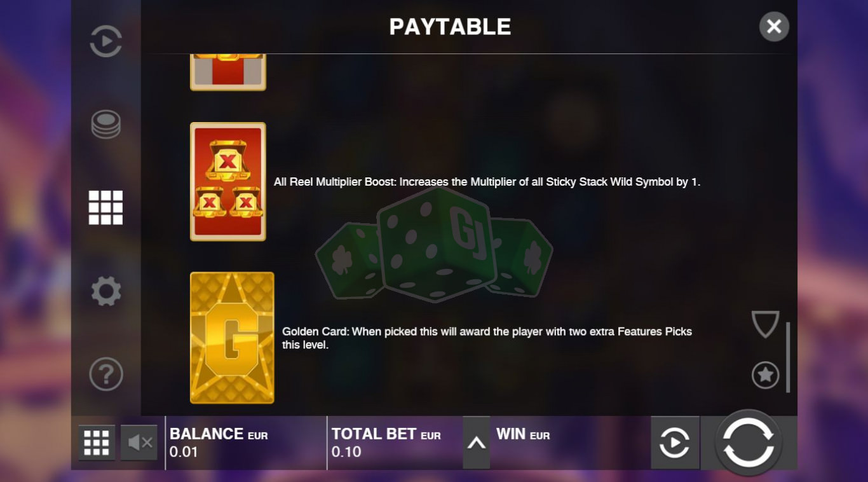Open coin bet settings in sidebar
Image resolution: width=868 pixels, height=482 pixels.
click(x=105, y=125)
